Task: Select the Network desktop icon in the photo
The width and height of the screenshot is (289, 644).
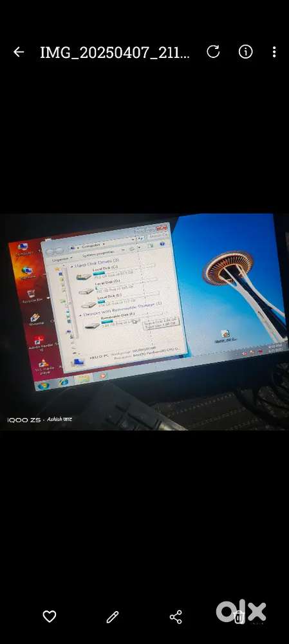Action: [x=28, y=273]
